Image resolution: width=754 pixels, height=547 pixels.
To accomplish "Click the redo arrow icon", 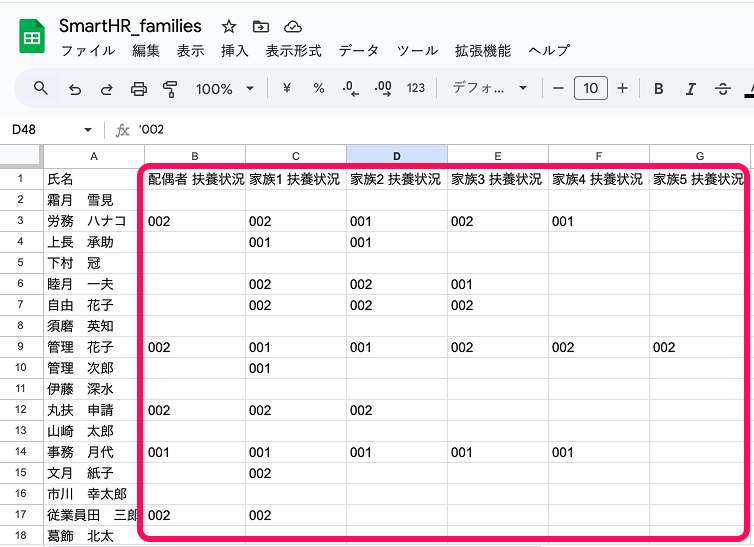I will point(106,89).
